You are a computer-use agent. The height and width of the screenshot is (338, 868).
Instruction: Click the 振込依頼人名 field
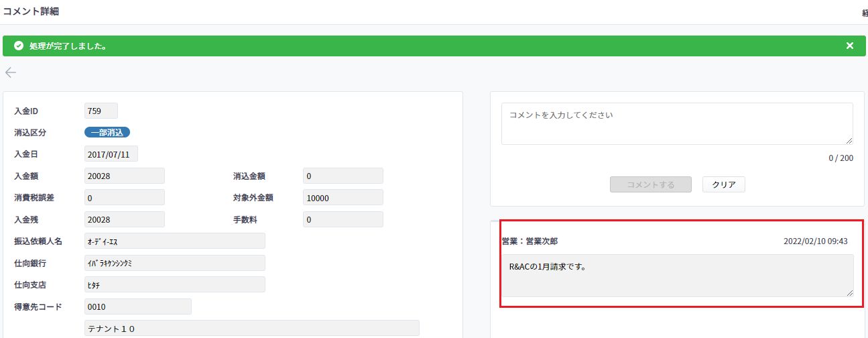175,241
